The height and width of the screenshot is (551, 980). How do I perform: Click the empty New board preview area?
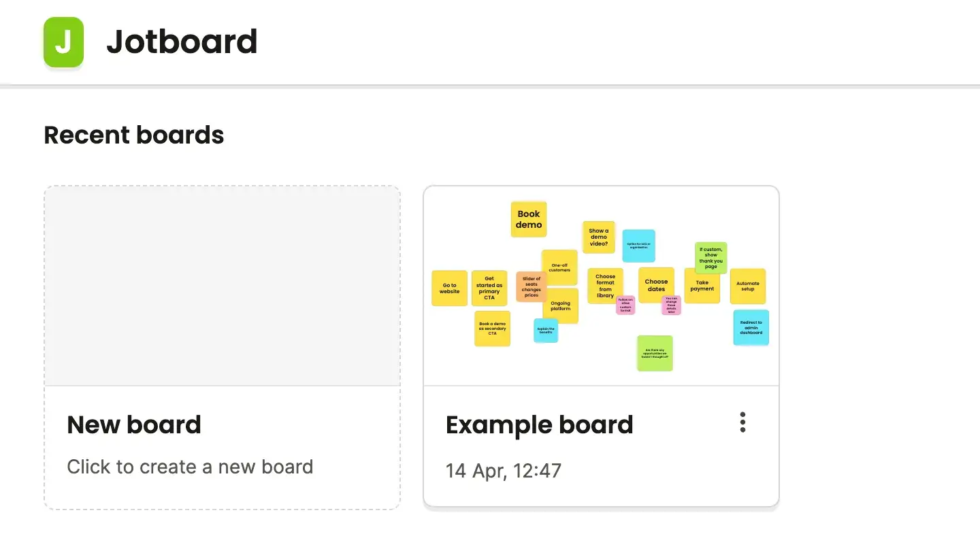(222, 286)
